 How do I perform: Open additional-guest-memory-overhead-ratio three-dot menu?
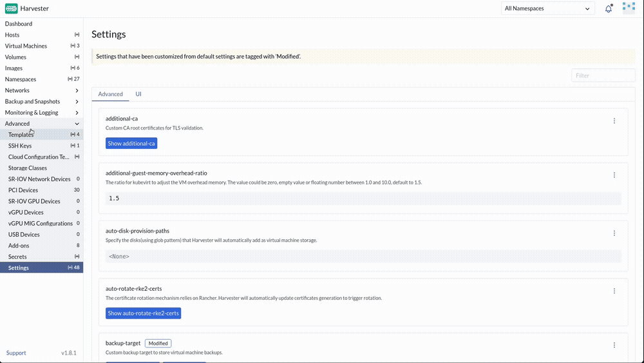coord(614,175)
